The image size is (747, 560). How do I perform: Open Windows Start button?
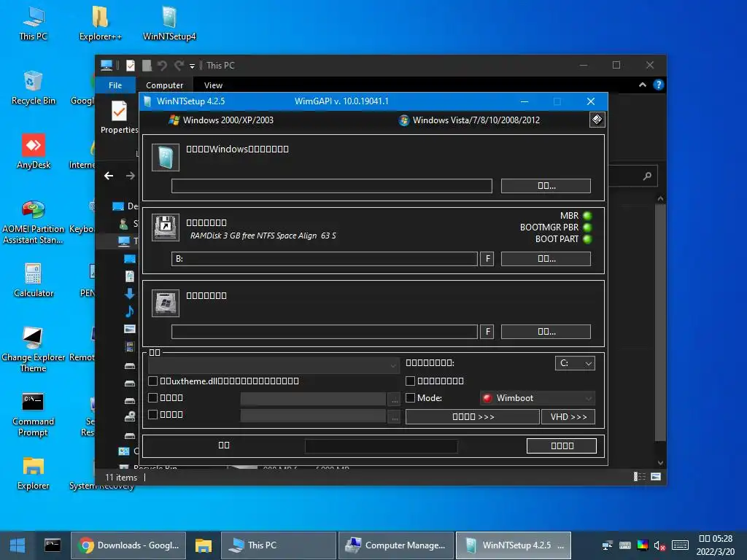[18, 545]
